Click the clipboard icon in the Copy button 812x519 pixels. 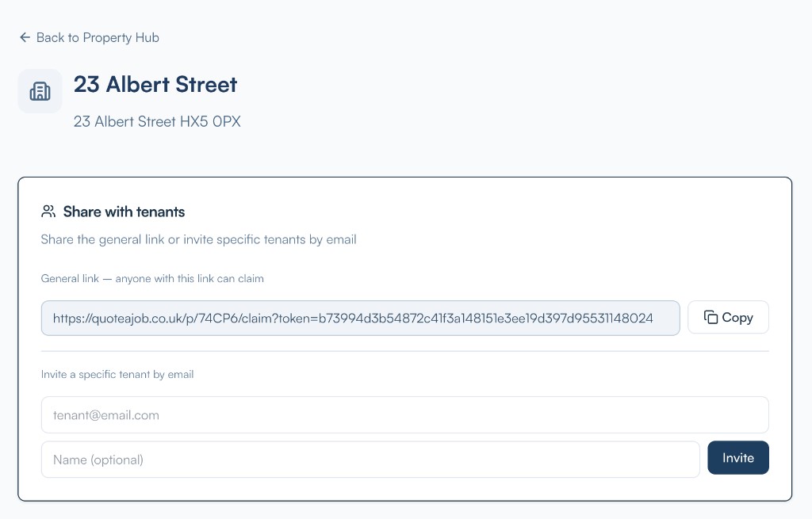(x=710, y=318)
